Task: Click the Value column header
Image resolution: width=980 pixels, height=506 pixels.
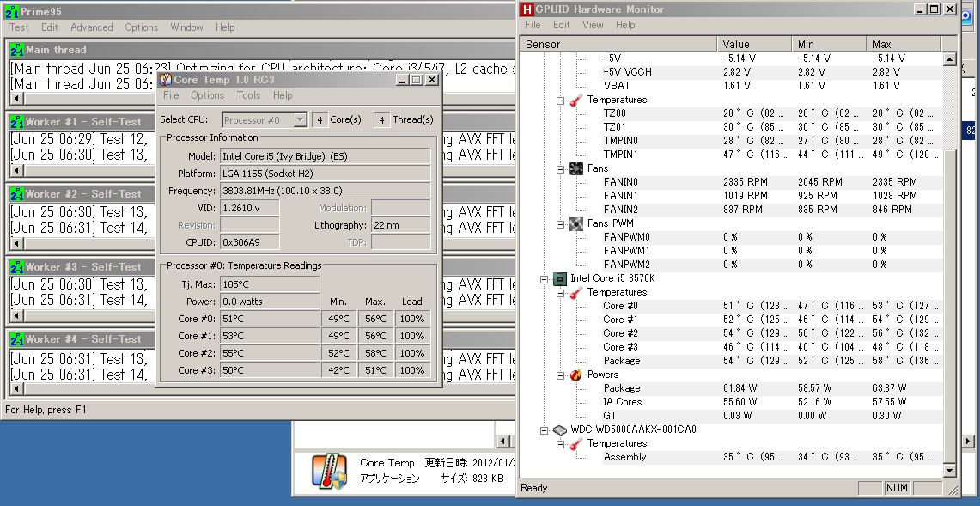Action: coord(736,44)
